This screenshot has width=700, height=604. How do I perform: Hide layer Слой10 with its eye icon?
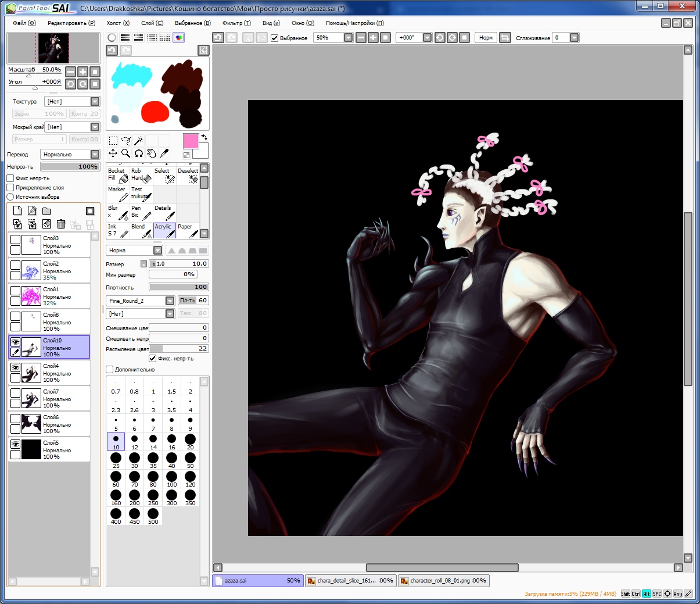(x=16, y=342)
